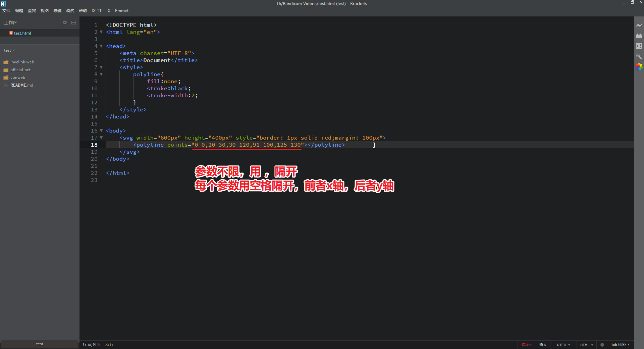The width and height of the screenshot is (644, 349).
Task: Open the Extension Manager brick icon
Action: pyautogui.click(x=639, y=36)
